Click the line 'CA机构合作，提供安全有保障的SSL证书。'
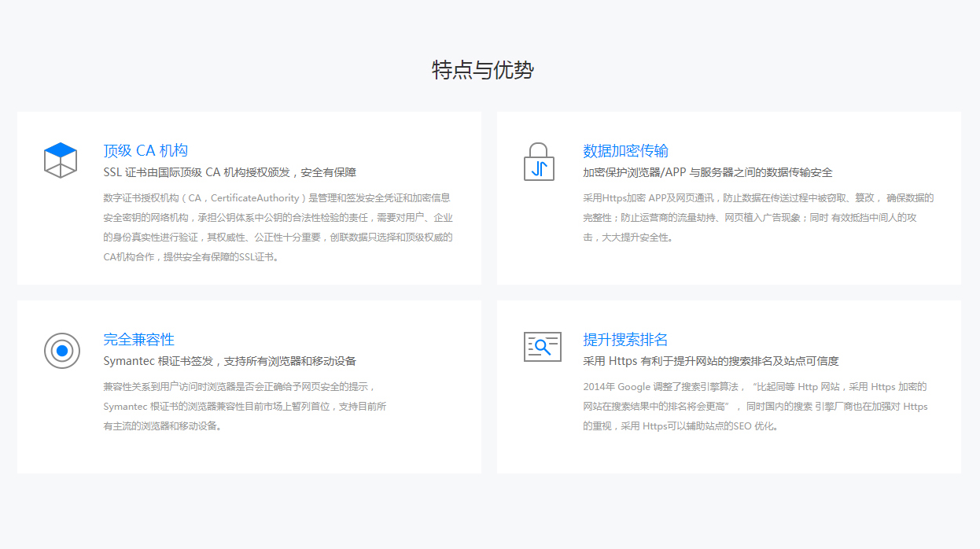980x549 pixels. click(x=191, y=257)
